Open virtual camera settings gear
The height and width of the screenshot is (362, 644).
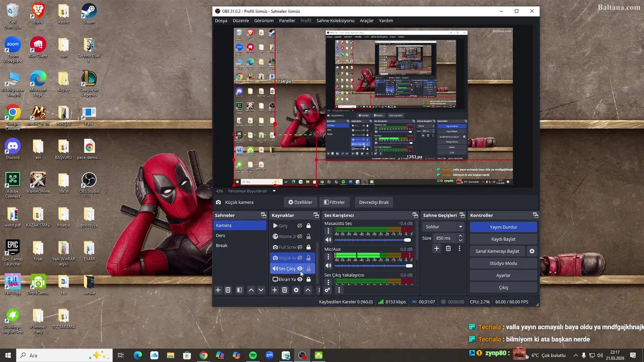coord(532,251)
